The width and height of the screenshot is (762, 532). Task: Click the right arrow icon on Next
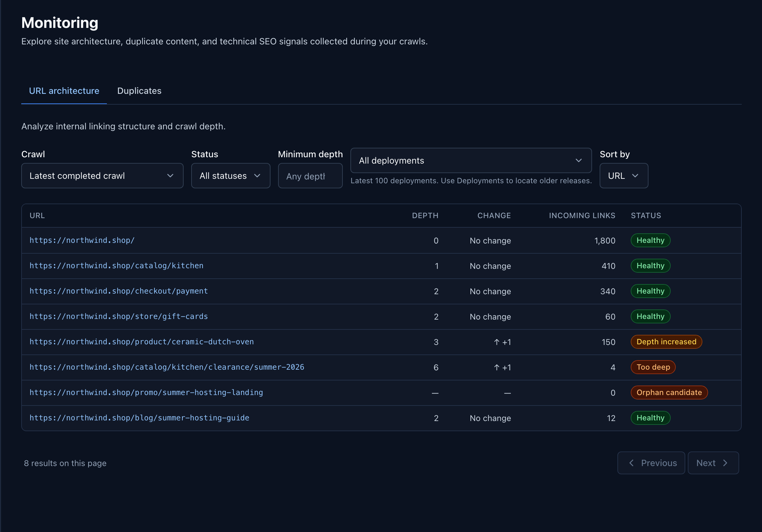[x=725, y=463]
